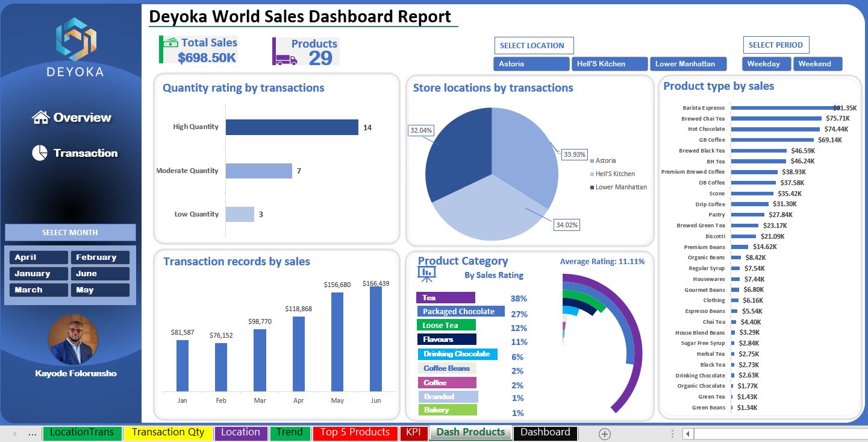Click the Overview home icon

click(x=40, y=117)
